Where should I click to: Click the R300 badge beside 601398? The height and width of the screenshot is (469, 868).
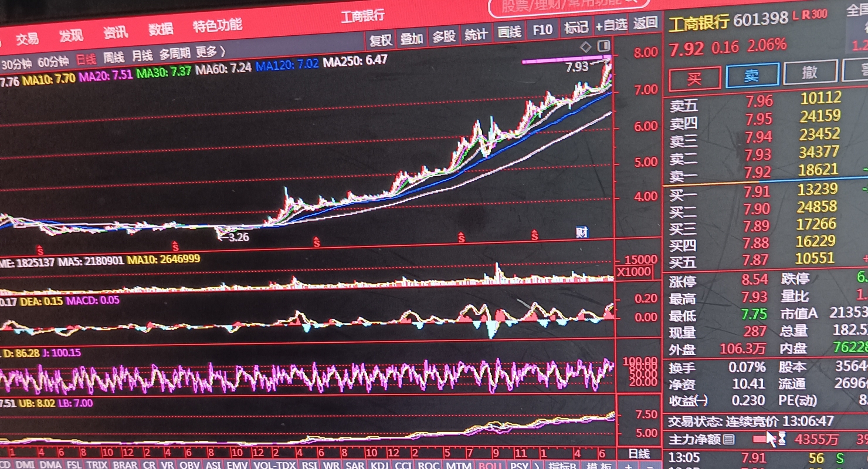pos(815,14)
